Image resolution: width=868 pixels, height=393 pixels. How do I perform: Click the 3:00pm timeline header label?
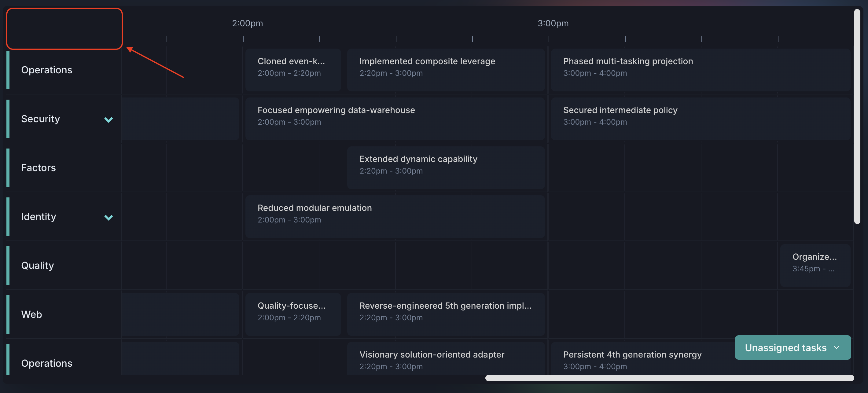coord(553,23)
